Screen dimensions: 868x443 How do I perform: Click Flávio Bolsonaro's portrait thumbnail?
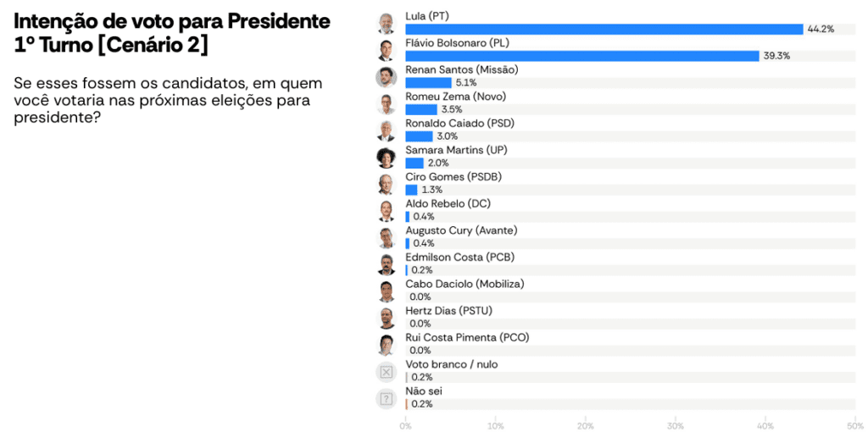pos(387,50)
